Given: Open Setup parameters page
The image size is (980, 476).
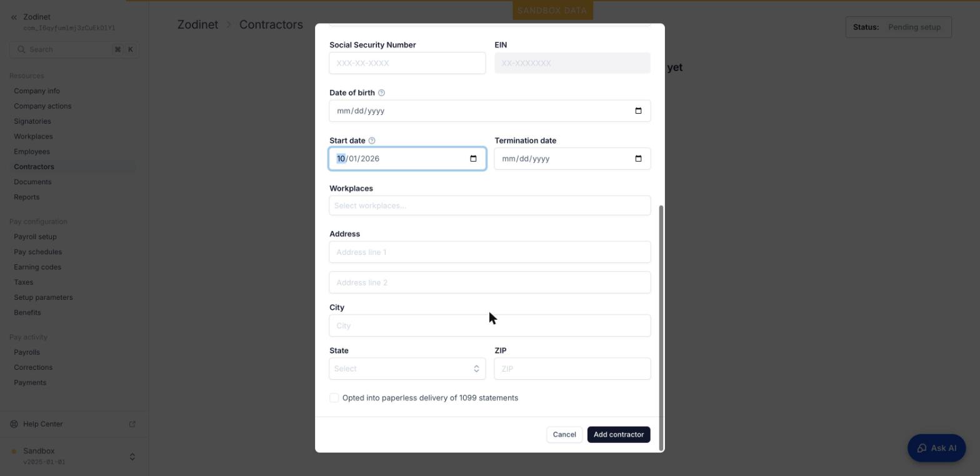Looking at the screenshot, I should (x=43, y=297).
